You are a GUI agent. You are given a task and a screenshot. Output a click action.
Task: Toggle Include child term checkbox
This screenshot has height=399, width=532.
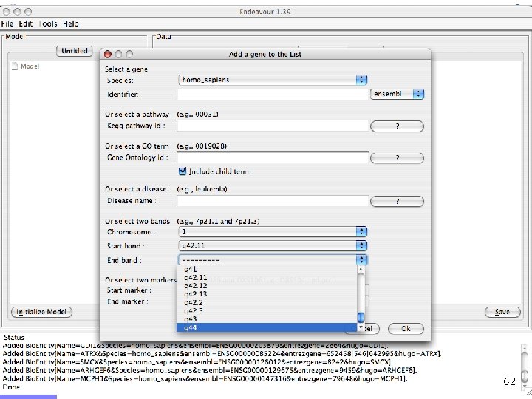pyautogui.click(x=183, y=171)
